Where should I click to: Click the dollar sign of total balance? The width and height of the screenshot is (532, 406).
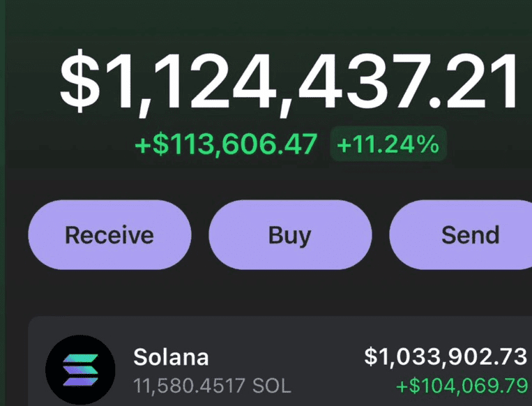(80, 81)
